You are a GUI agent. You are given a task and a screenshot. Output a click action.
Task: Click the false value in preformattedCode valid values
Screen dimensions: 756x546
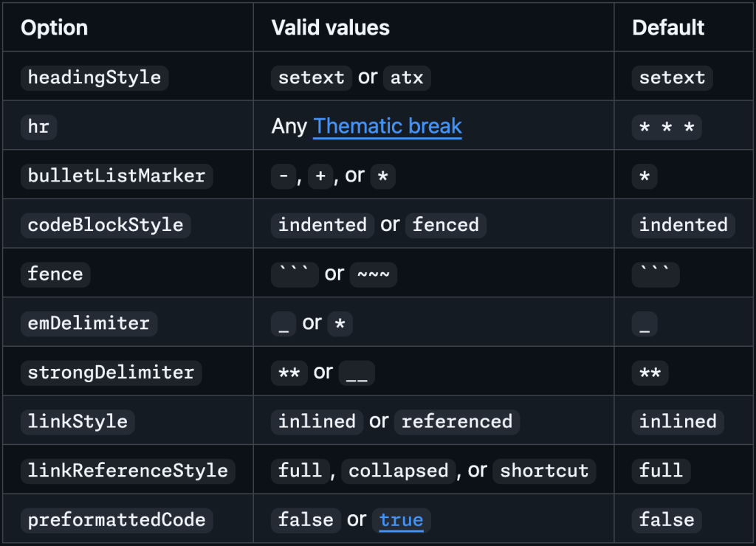[306, 520]
